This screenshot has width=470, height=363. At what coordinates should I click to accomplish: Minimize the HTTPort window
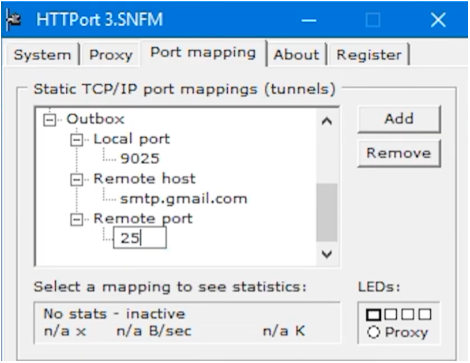[x=309, y=20]
